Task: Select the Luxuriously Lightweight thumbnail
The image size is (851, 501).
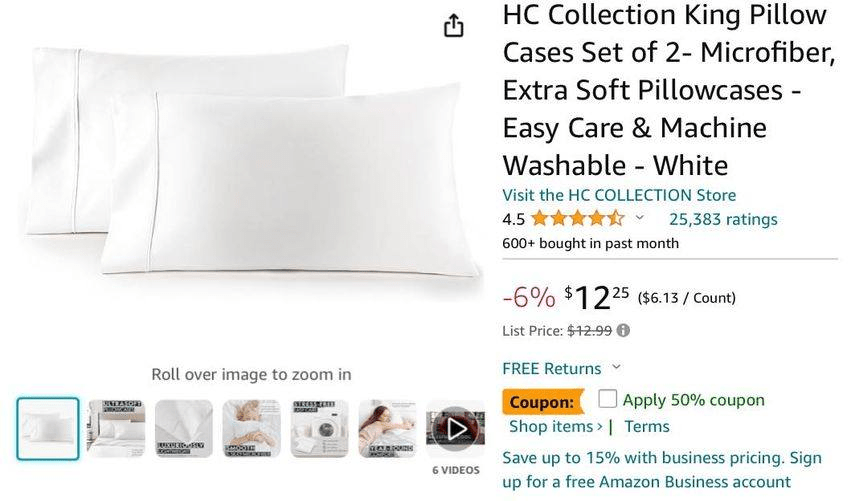Action: [184, 429]
